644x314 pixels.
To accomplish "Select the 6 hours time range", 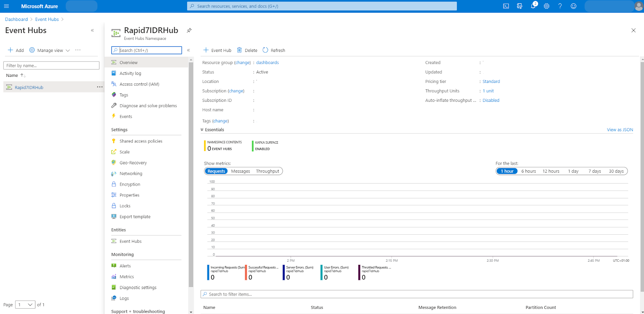I will click(528, 171).
